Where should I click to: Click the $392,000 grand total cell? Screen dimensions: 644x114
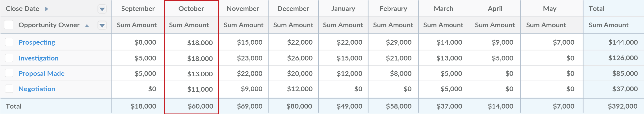(x=622, y=106)
